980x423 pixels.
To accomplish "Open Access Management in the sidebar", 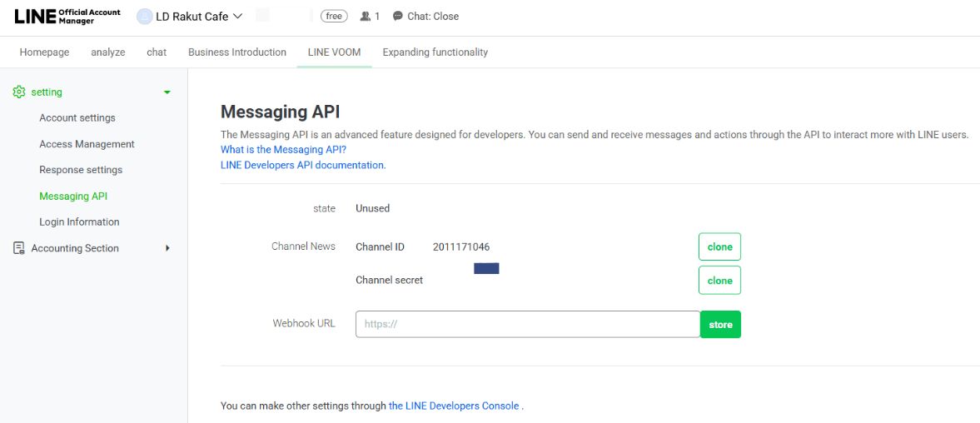I will tap(87, 144).
